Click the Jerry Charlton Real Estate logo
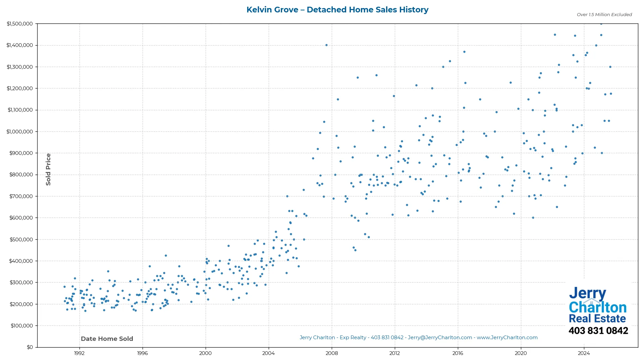Image resolution: width=644 pixels, height=362 pixels. coord(597,305)
